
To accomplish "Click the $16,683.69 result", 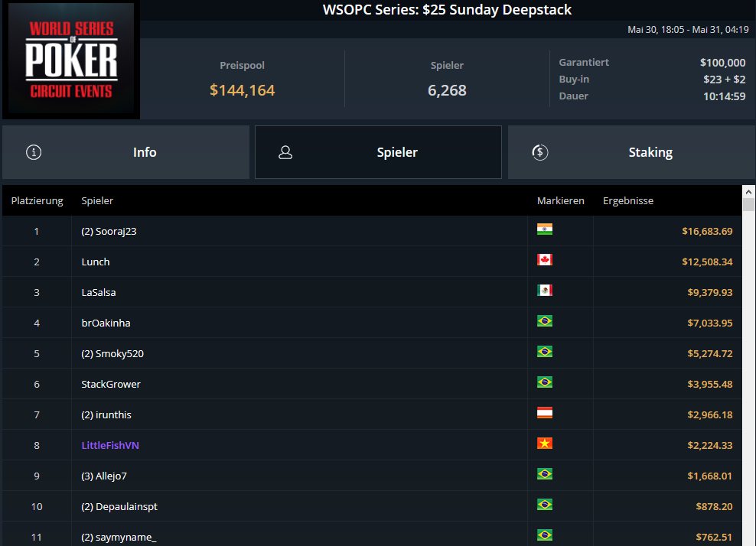I will [707, 231].
